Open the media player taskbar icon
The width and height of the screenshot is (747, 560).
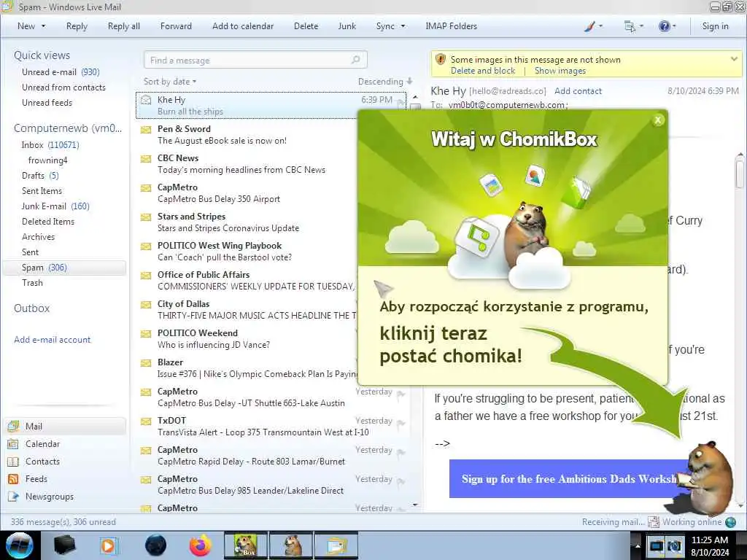pyautogui.click(x=109, y=545)
